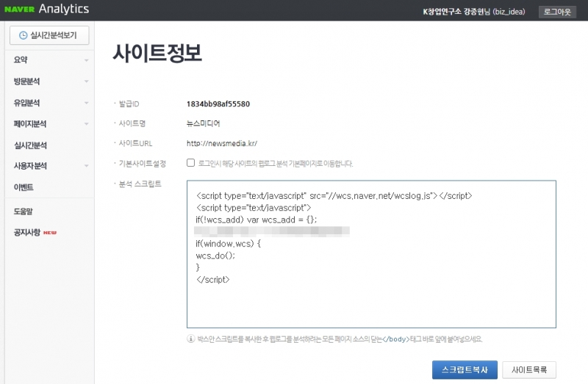Viewport: 588px width, 384px height.
Task: Toggle the 기본사이트설정 checkbox
Action: (190, 163)
